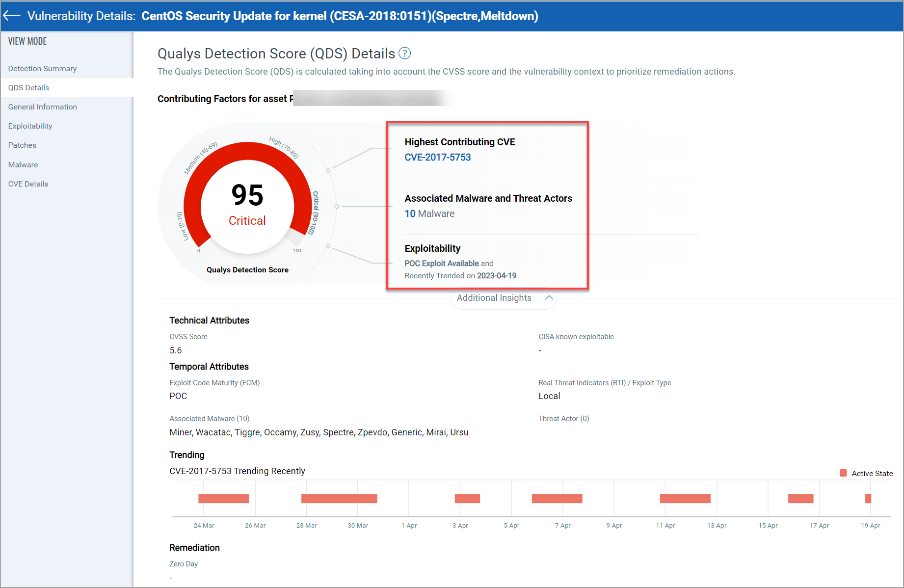The image size is (904, 588).
Task: Click the Zero Day label
Action: pyautogui.click(x=184, y=564)
